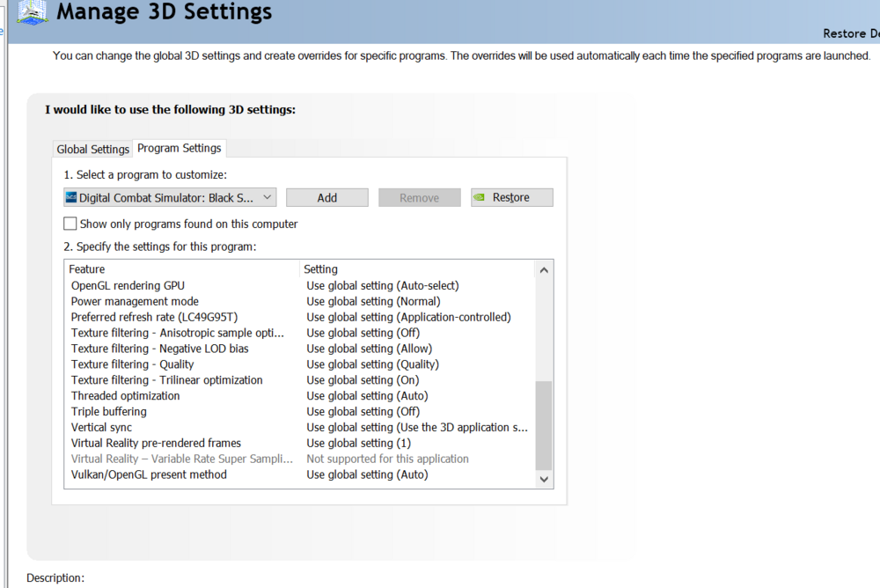This screenshot has height=588, width=880.
Task: Open setting Use global setting (Allow)
Action: click(x=370, y=349)
